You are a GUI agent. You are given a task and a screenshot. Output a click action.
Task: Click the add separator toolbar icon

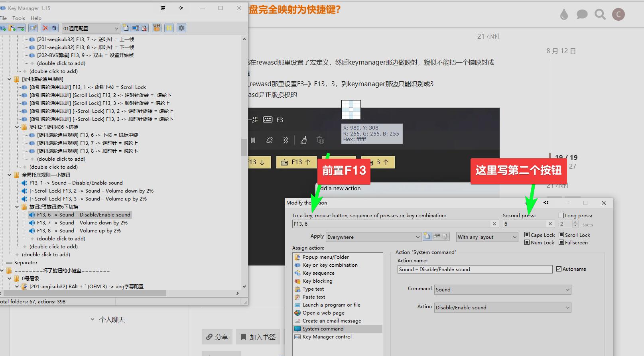21,28
